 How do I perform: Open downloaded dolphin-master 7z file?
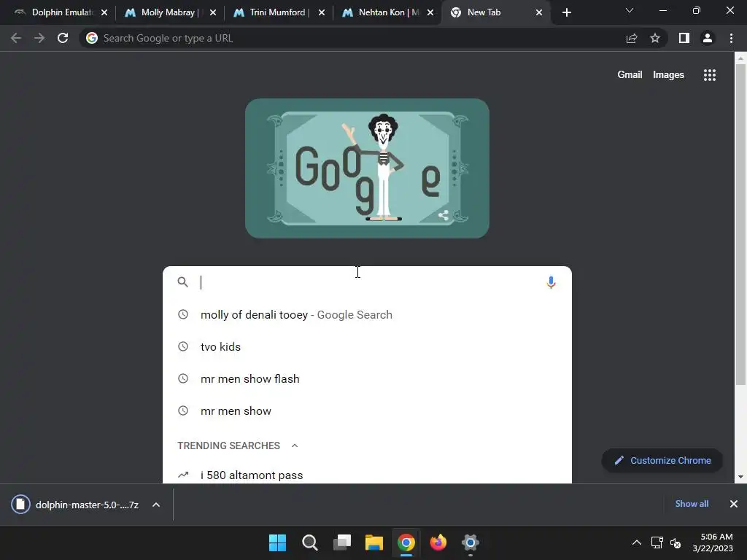[76, 505]
